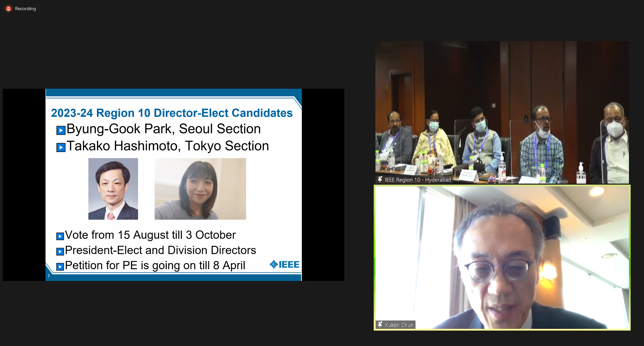This screenshot has width=644, height=346.
Task: Click bullet icon beside President-Elect line
Action: pyautogui.click(x=60, y=251)
